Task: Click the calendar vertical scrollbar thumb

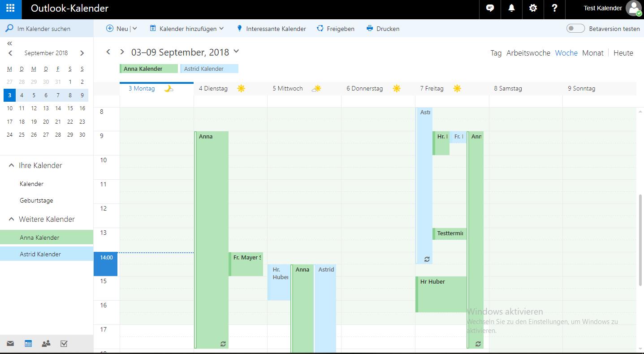Action: pos(640,240)
